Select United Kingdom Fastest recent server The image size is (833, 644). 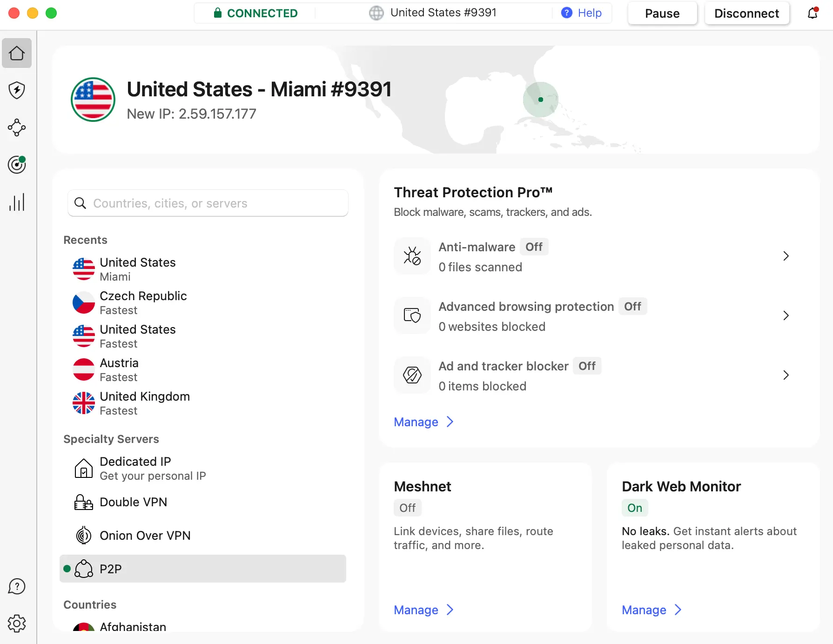(203, 403)
